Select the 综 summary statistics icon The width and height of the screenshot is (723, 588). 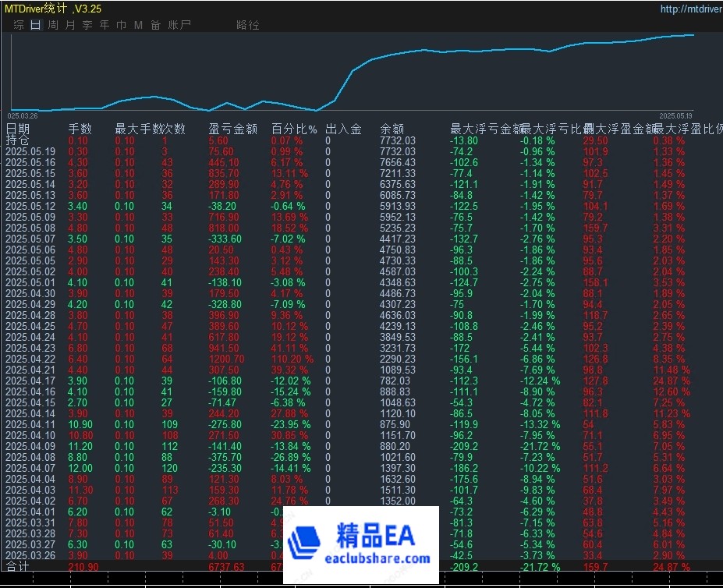pyautogui.click(x=17, y=24)
